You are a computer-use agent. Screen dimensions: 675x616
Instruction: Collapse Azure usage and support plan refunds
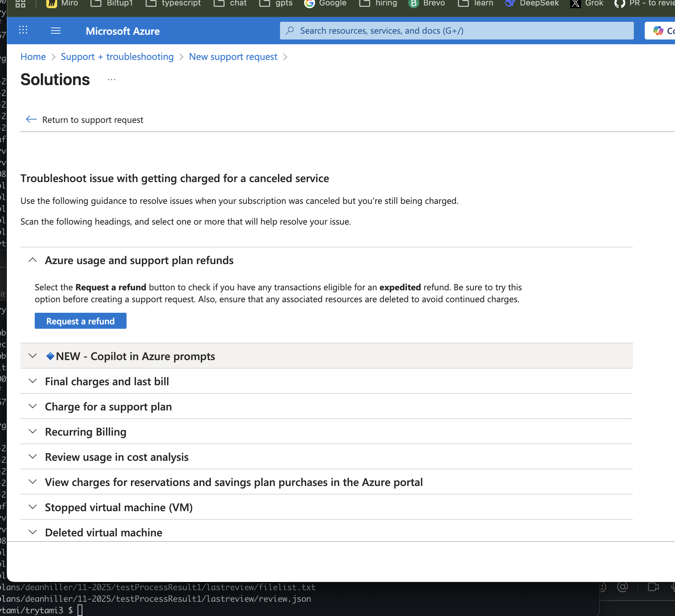[x=327, y=260]
